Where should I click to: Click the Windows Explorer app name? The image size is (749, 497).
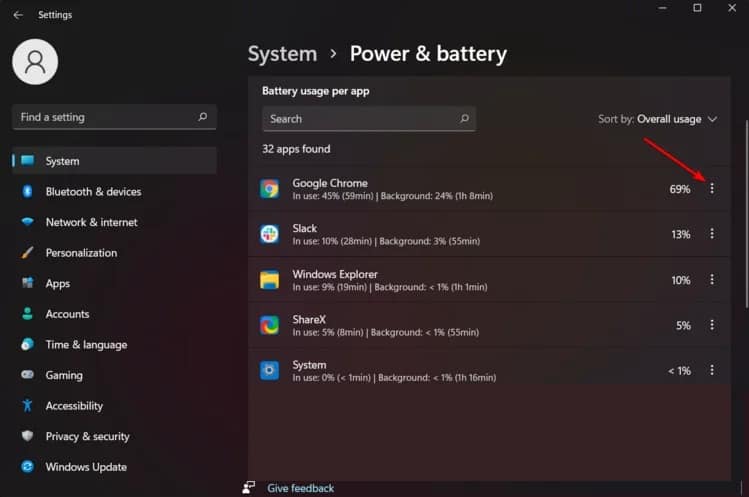(335, 274)
